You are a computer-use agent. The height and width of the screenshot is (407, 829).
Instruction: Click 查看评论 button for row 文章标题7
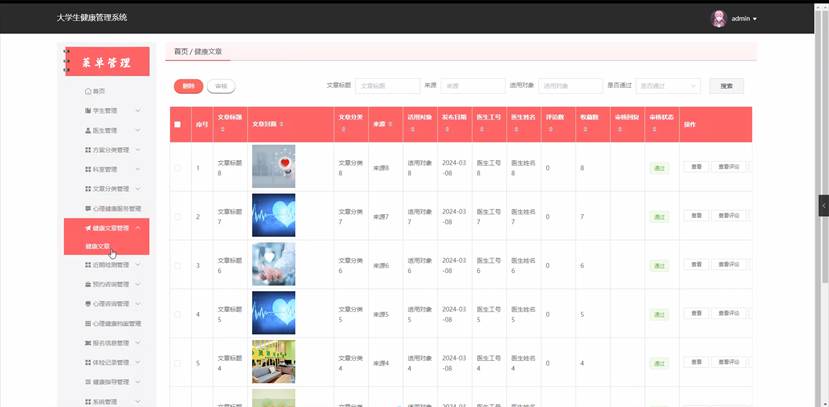coord(729,216)
